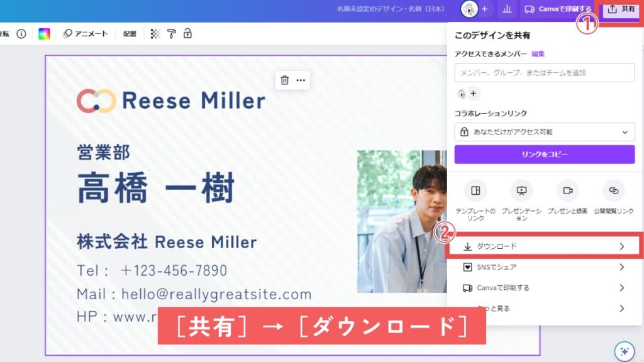Click the 編集 link beside member access
The image size is (644, 362).
(x=538, y=54)
